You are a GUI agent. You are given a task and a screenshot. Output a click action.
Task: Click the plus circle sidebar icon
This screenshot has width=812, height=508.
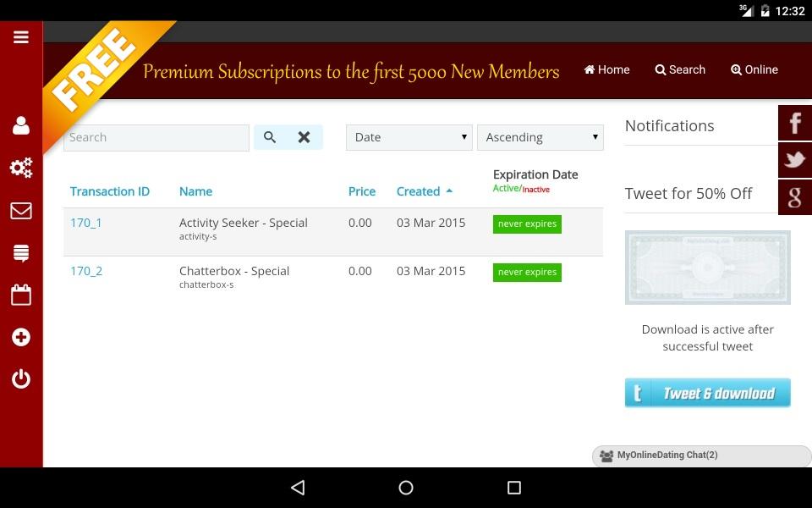coord(20,338)
